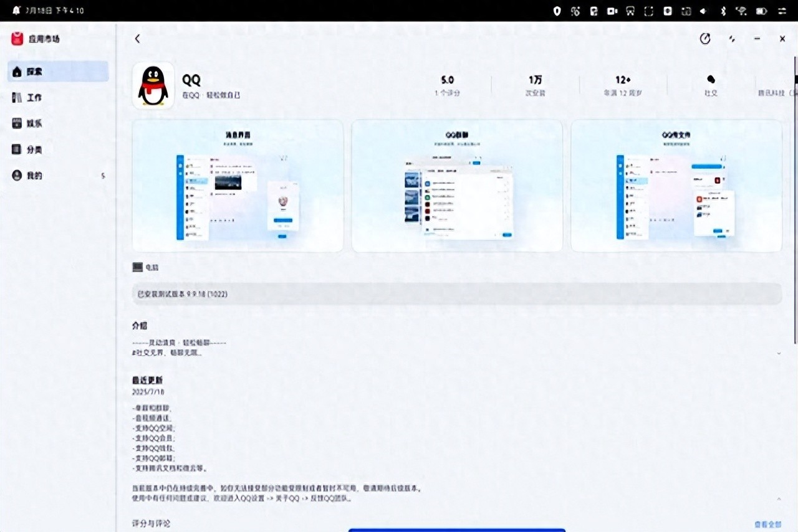Image resolution: width=798 pixels, height=532 pixels.
Task: Click the installed test version 9.9.18 bar
Action: [457, 293]
